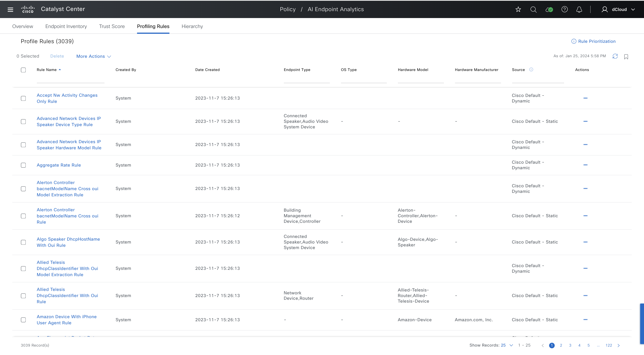Toggle the select-all rules checkbox
644x355 pixels.
23,70
